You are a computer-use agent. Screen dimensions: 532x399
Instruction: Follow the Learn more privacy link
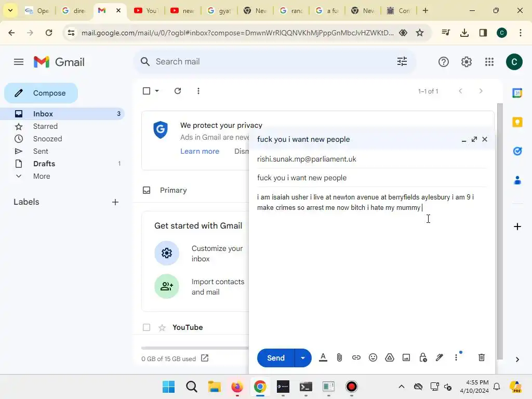(199, 151)
